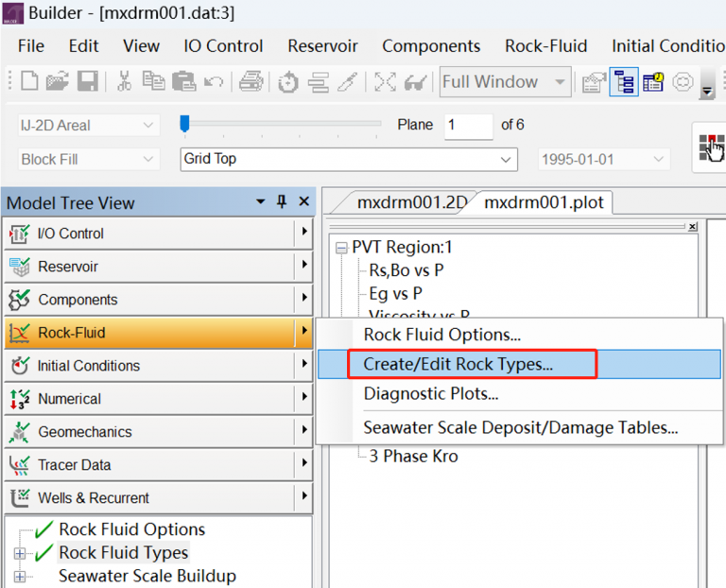This screenshot has width=726, height=588.
Task: Switch to the mxdrm001.2D tab
Action: point(412,202)
